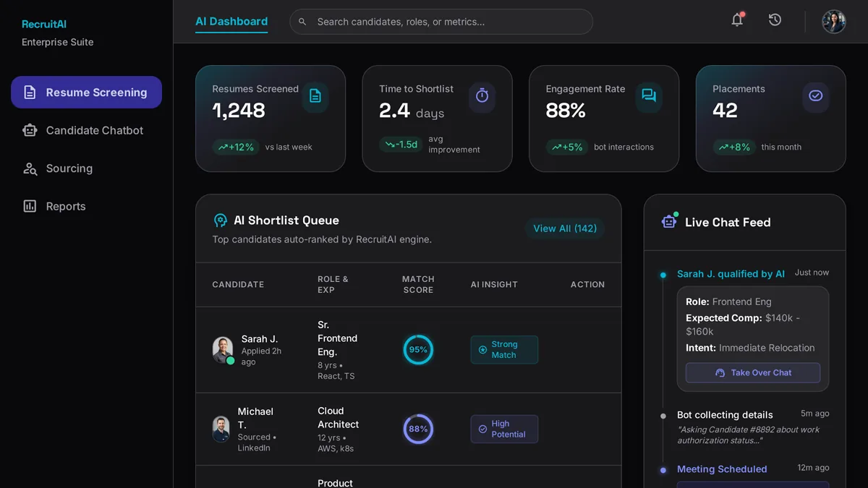The image size is (868, 488).
Task: Click the Candidate column header
Action: [x=238, y=285]
